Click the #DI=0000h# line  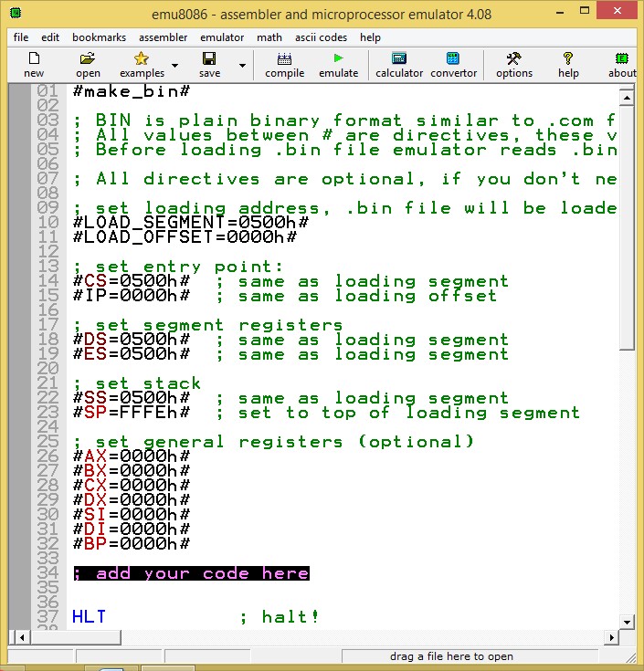click(x=131, y=529)
